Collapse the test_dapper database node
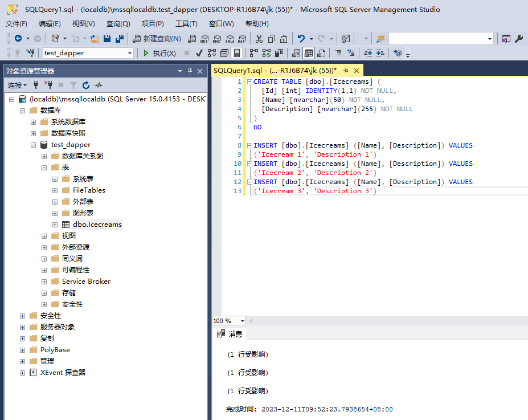 pos(34,145)
